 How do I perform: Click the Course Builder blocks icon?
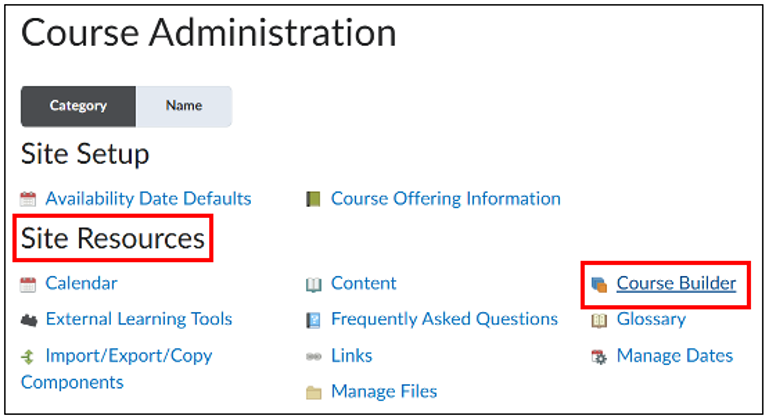point(599,284)
